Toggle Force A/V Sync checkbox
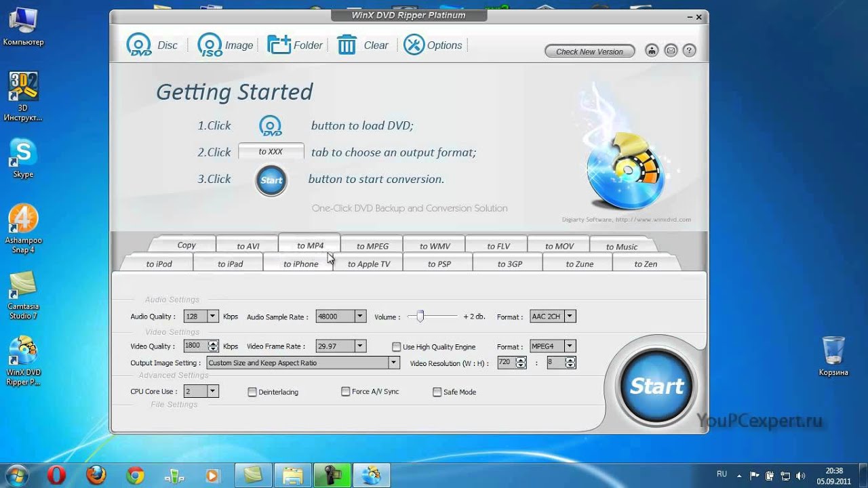 click(346, 391)
